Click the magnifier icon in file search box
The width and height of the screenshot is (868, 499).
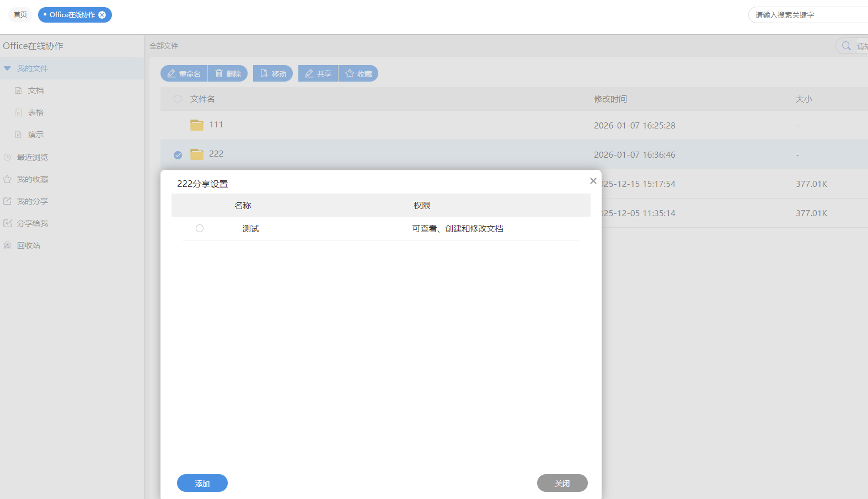(846, 46)
